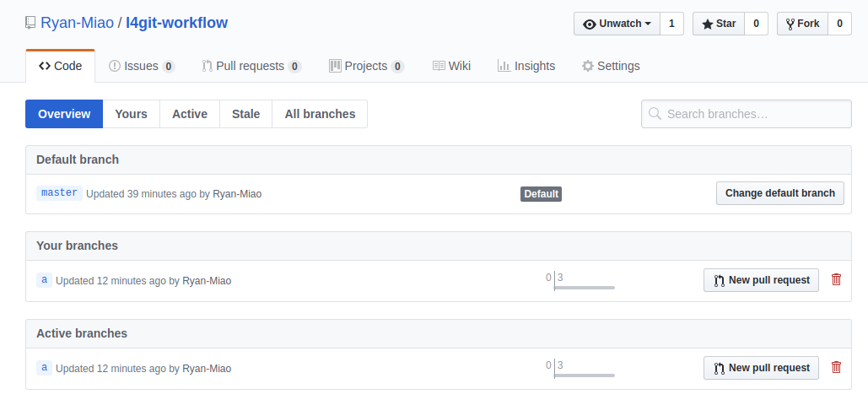868x416 pixels.
Task: Click Ryan-Miao in master branch row
Action: (x=237, y=194)
